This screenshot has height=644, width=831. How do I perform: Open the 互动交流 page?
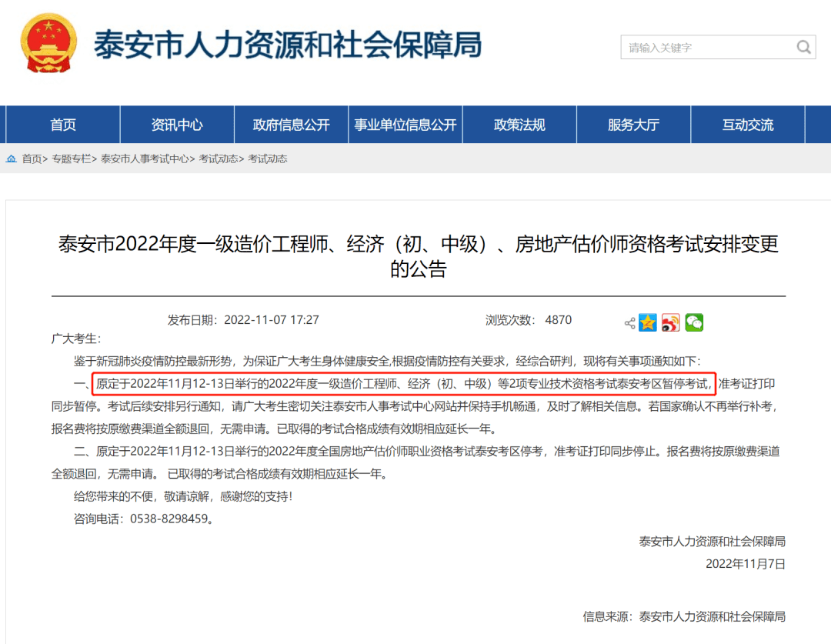click(747, 124)
